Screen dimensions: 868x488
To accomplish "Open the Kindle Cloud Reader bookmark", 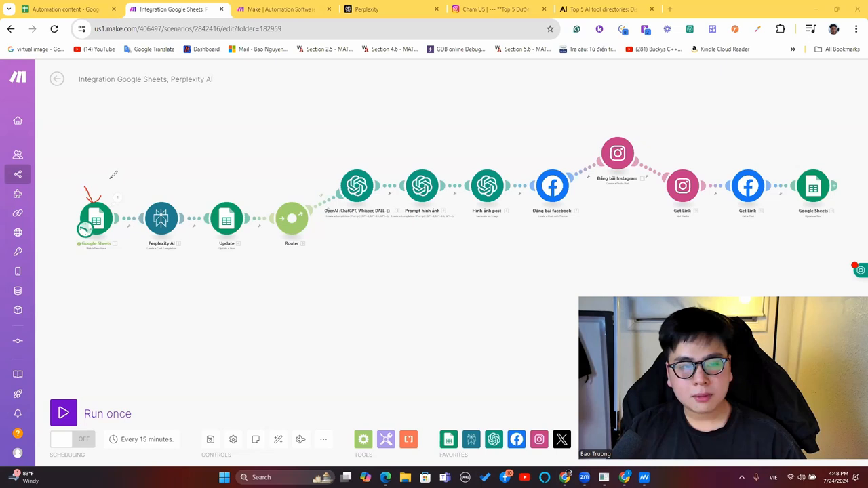I will point(719,49).
